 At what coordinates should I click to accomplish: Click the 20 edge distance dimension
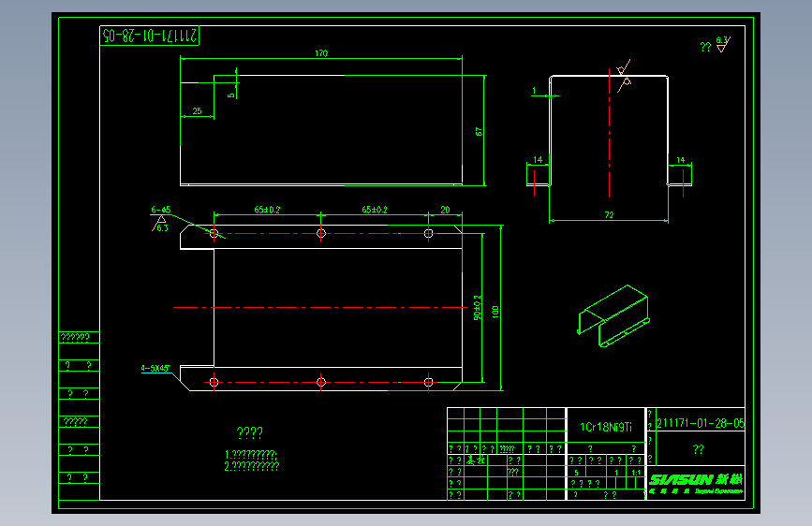(x=446, y=210)
